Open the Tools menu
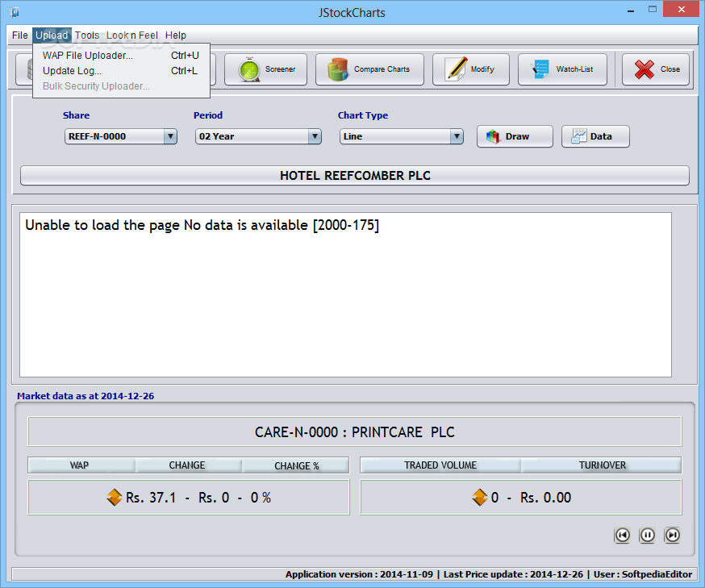 (x=87, y=35)
